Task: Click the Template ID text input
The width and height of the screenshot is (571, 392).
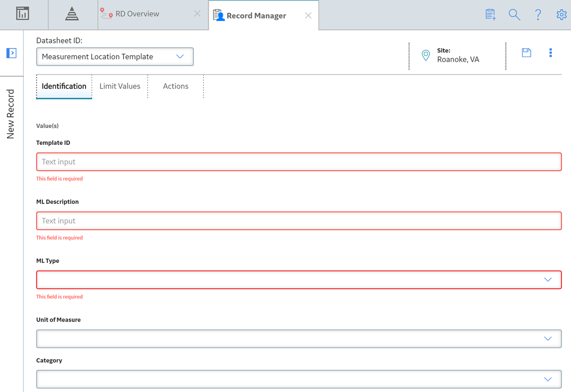Action: (299, 162)
